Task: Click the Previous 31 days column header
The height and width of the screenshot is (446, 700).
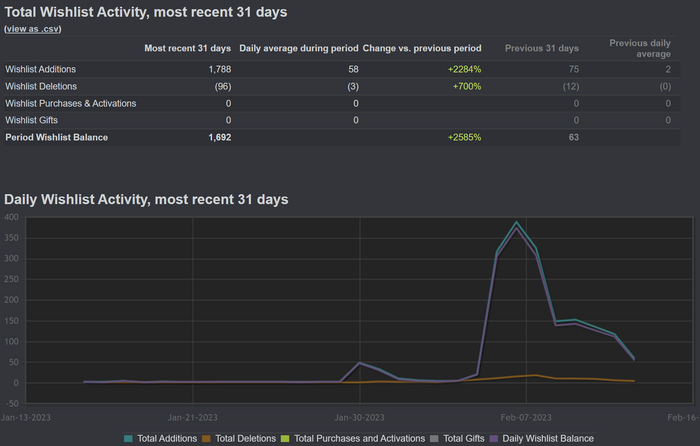Action: 542,48
